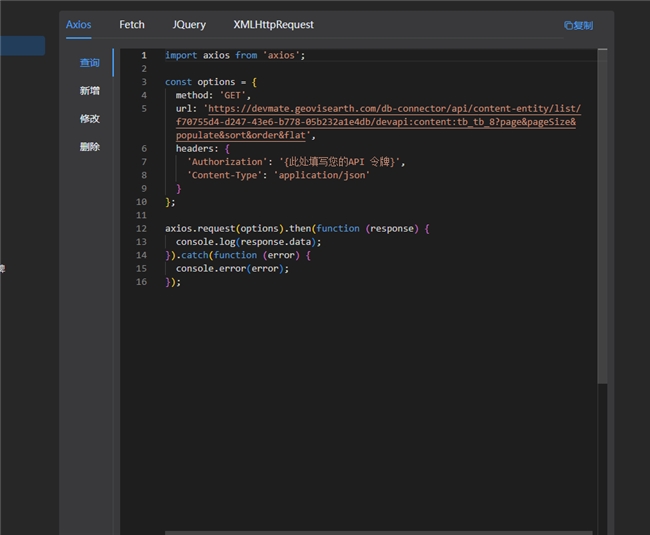Click the vertical scrollbar of the code editor
The height and width of the screenshot is (535, 650).
pos(602,218)
